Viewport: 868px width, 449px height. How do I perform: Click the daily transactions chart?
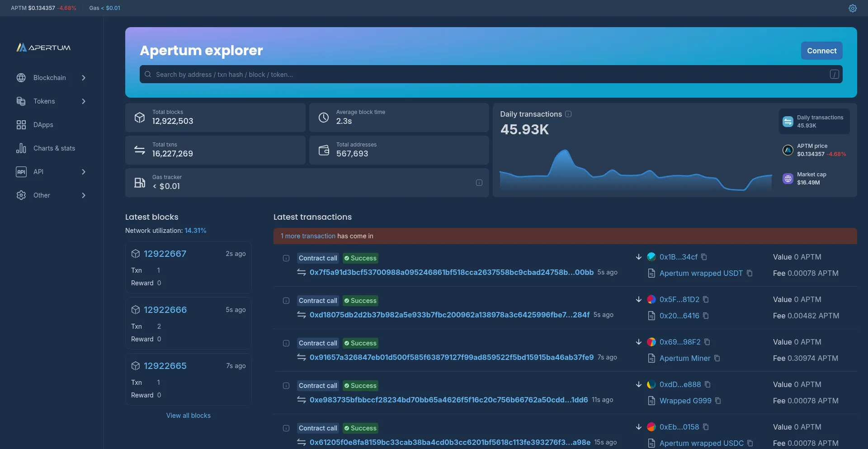[636, 171]
